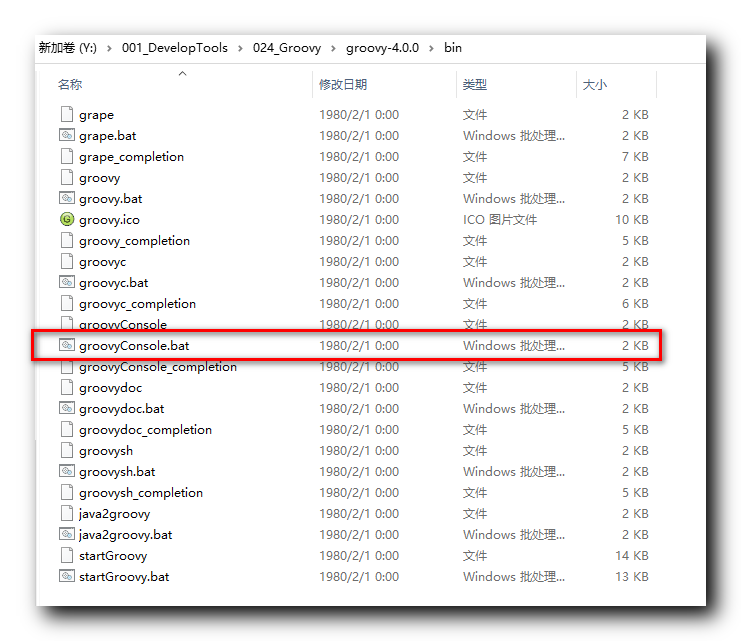The width and height of the screenshot is (741, 641).
Task: Select groovyConsole_completion file name
Action: (158, 366)
